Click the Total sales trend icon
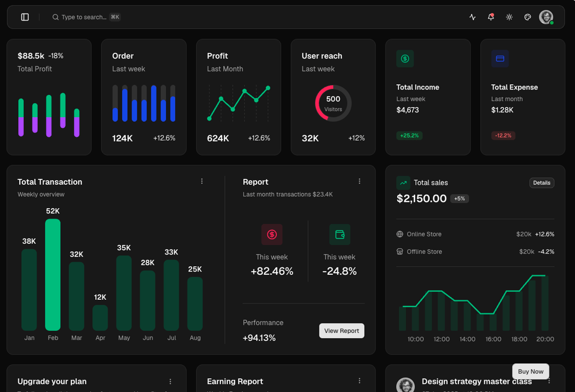This screenshot has width=575, height=392. click(x=403, y=183)
